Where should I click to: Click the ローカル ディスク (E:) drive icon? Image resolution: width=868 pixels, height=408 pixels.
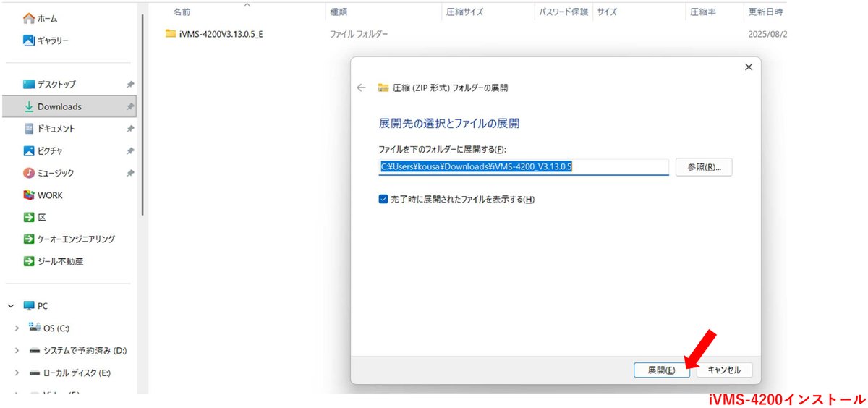click(x=35, y=373)
